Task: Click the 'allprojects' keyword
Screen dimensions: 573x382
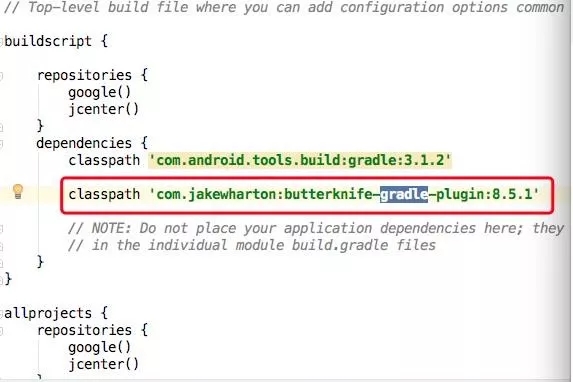Action: pos(48,314)
